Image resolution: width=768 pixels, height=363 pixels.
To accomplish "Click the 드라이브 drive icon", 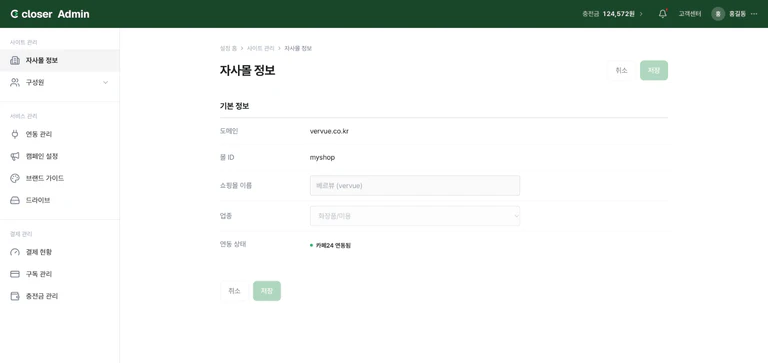I will click(15, 200).
